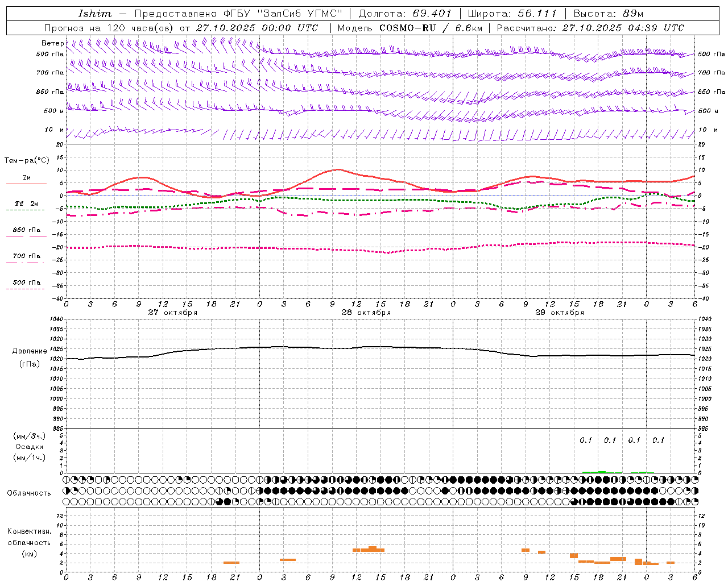This screenshot has height=582, width=728.
Task: Click the "28 октября" date label
Action: coord(366,313)
